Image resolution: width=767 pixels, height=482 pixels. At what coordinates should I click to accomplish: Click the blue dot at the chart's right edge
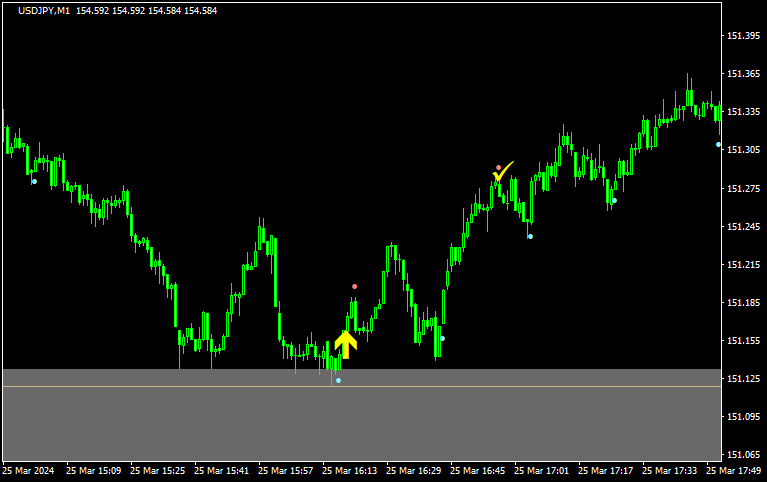[x=718, y=144]
